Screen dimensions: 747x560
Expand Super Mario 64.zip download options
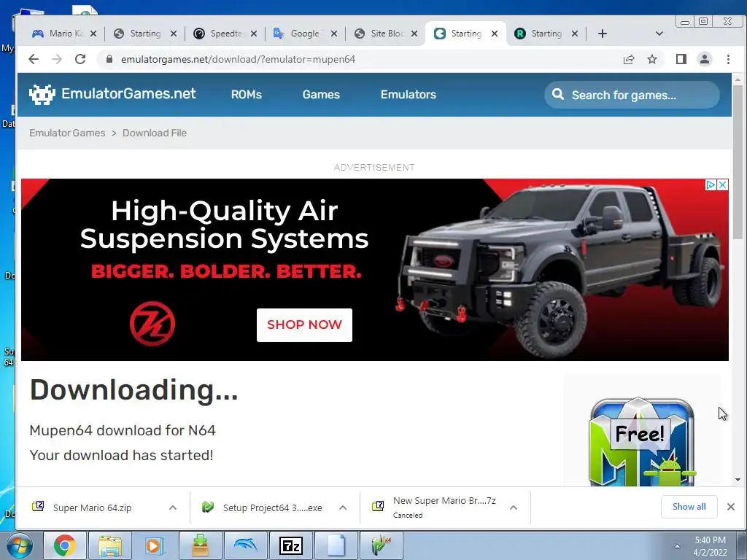(x=173, y=507)
